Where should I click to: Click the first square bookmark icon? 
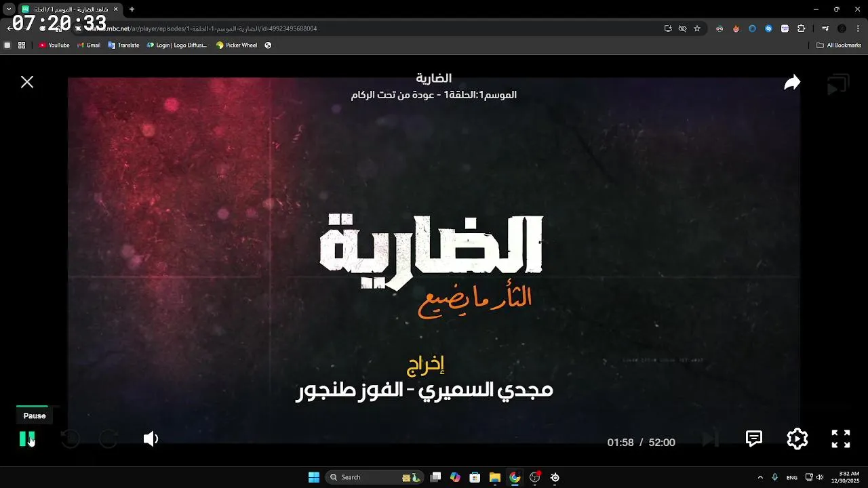[7, 45]
